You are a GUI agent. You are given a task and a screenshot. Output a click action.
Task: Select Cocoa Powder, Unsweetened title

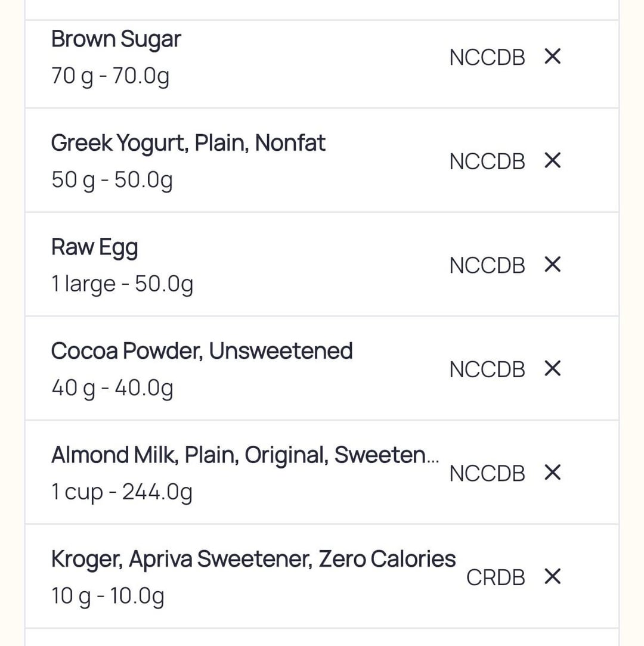pos(202,351)
